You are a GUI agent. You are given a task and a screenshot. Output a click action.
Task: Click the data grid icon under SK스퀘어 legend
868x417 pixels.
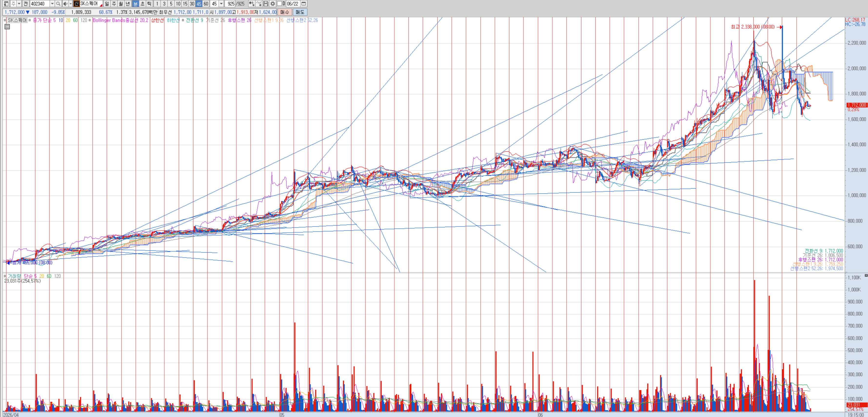7,27
